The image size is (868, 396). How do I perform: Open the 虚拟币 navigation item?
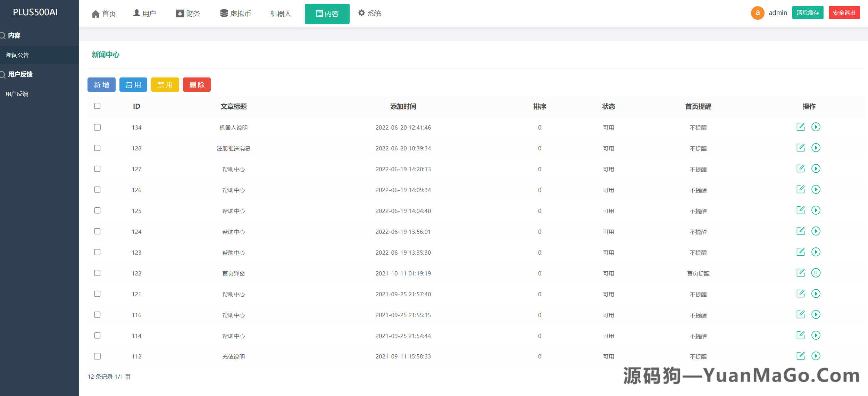pos(235,13)
